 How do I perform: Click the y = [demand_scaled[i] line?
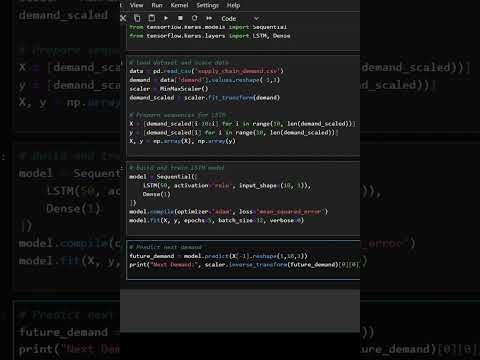tap(234, 132)
